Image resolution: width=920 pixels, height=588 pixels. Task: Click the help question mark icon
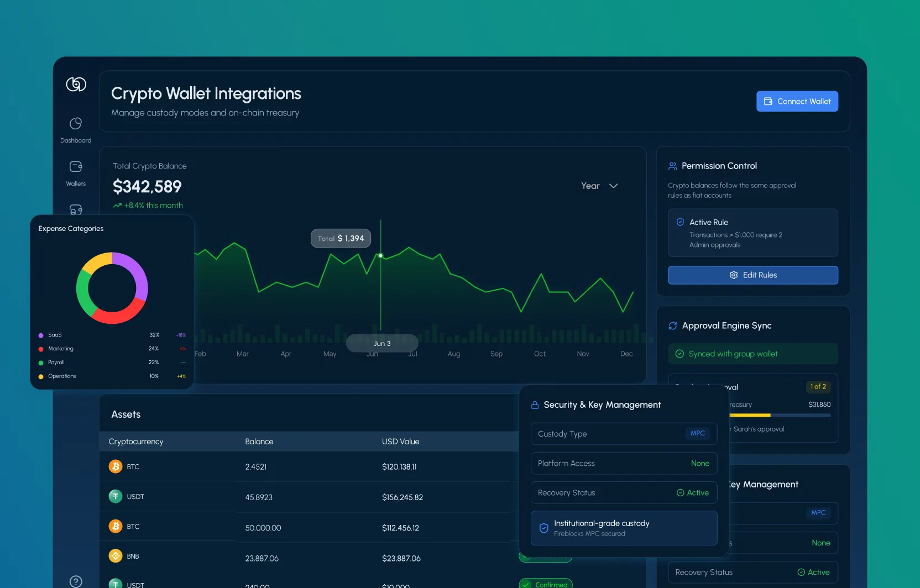point(76,581)
